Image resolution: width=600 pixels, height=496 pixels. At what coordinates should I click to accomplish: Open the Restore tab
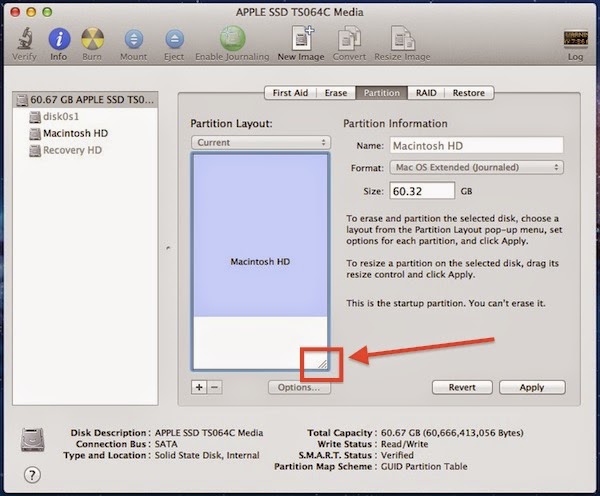(469, 93)
